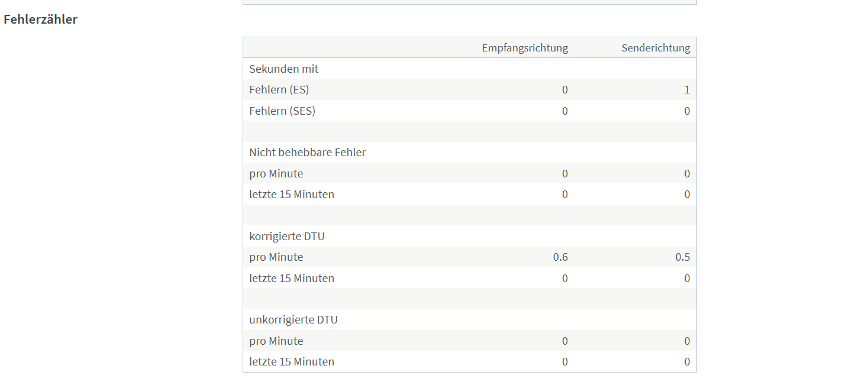Click 'pro Minute' label under korrigierte DTU
The image size is (868, 385).
pos(276,257)
